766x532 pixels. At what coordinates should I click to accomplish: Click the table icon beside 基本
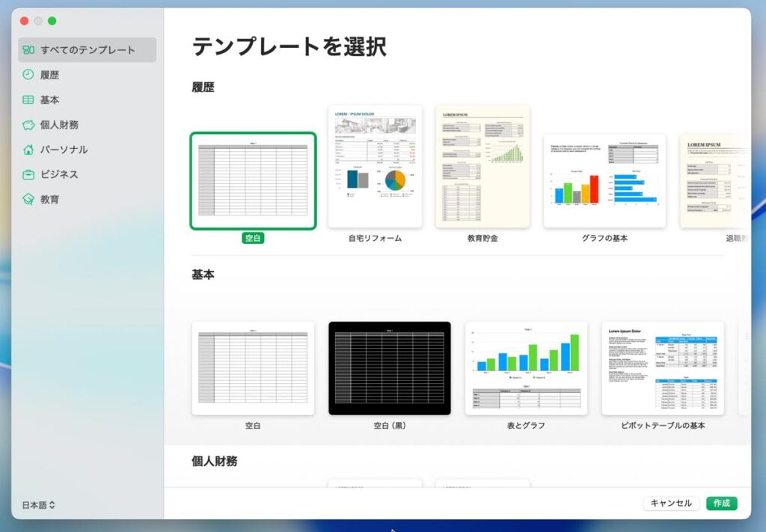[x=28, y=100]
